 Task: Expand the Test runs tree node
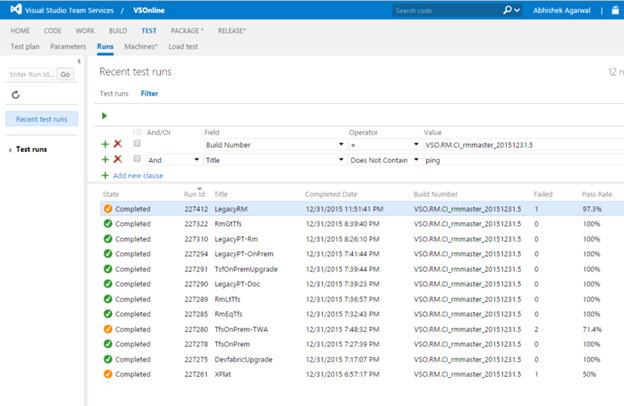pos(10,150)
